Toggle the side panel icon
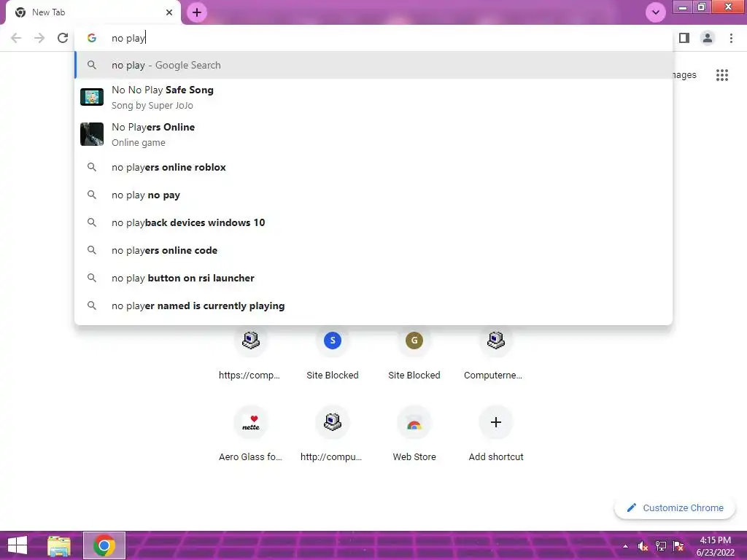Viewport: 747px width, 560px height. [684, 38]
